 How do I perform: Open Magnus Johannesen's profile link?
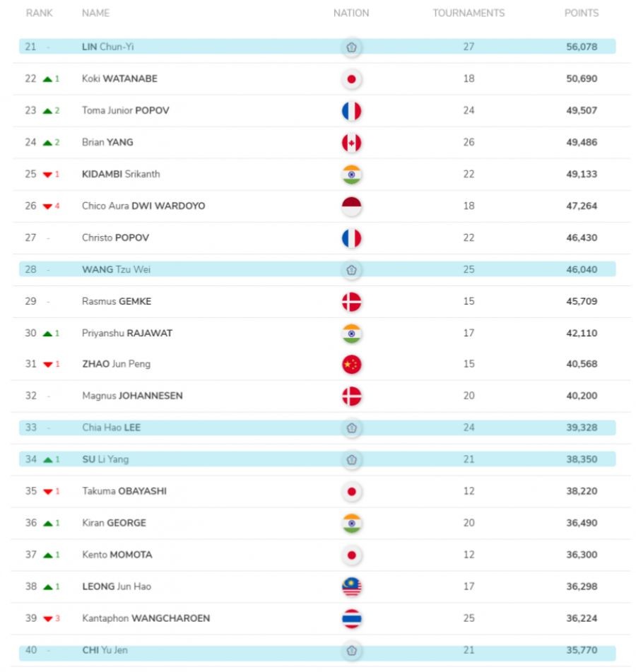click(x=132, y=396)
